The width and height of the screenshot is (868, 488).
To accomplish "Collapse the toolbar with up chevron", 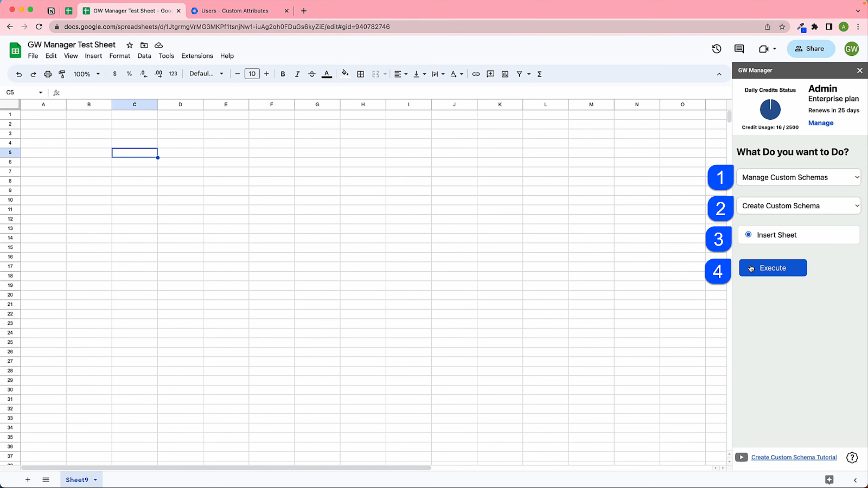I will click(x=719, y=74).
